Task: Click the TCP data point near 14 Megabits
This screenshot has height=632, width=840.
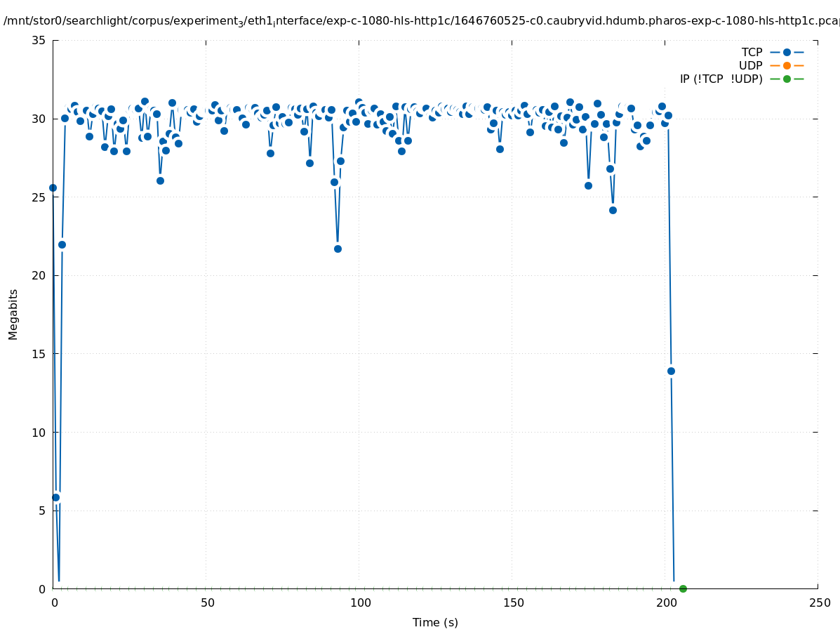Action: point(671,371)
